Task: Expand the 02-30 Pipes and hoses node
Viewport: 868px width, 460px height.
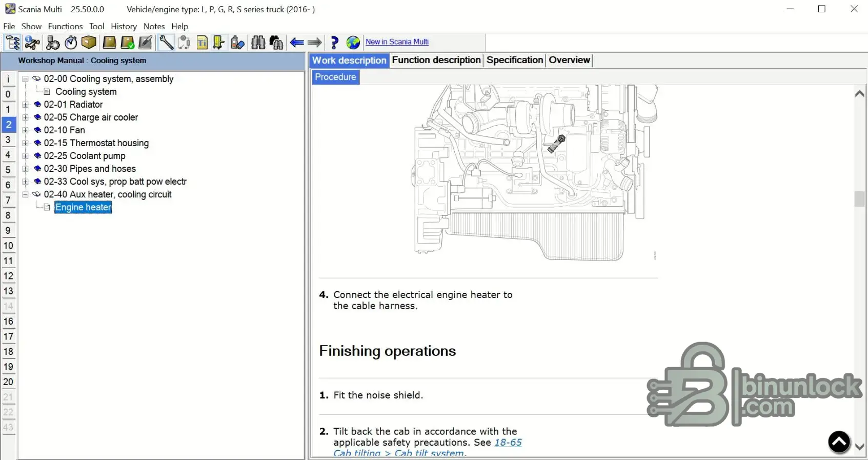Action: (x=25, y=169)
